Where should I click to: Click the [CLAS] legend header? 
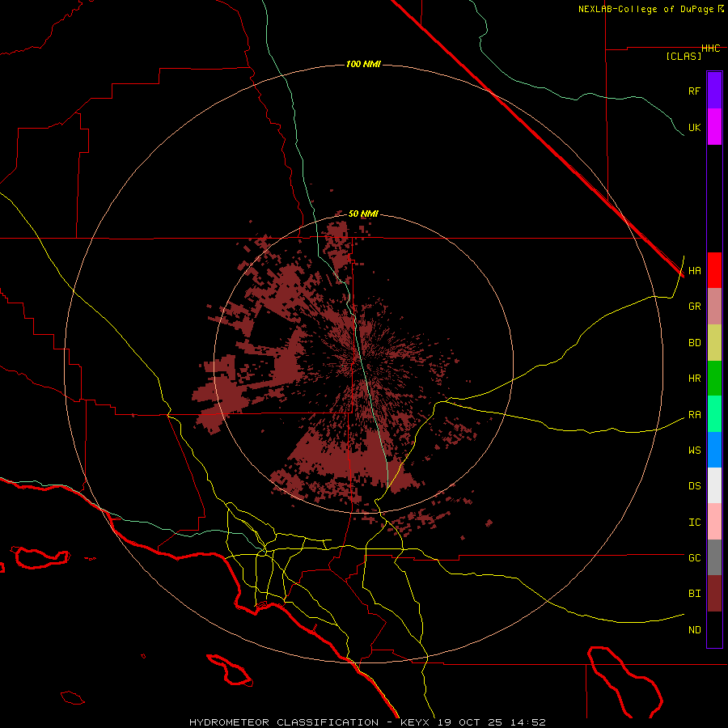684,56
